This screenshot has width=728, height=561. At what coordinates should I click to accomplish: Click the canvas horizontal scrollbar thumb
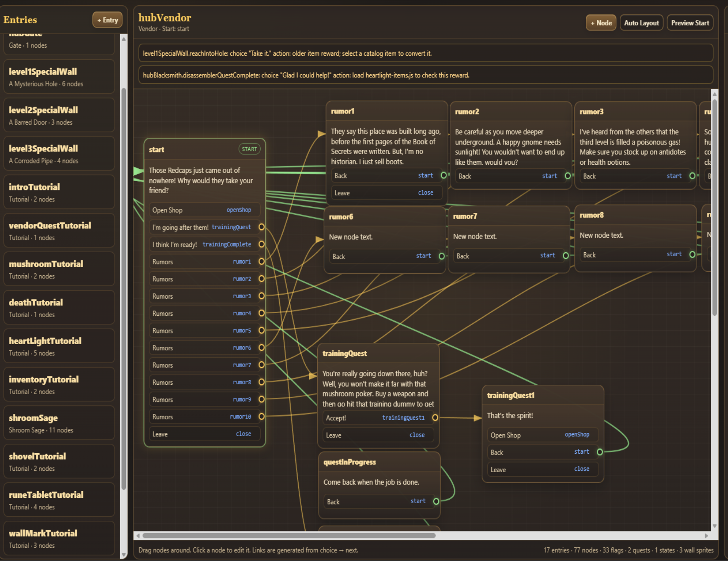pyautogui.click(x=289, y=535)
